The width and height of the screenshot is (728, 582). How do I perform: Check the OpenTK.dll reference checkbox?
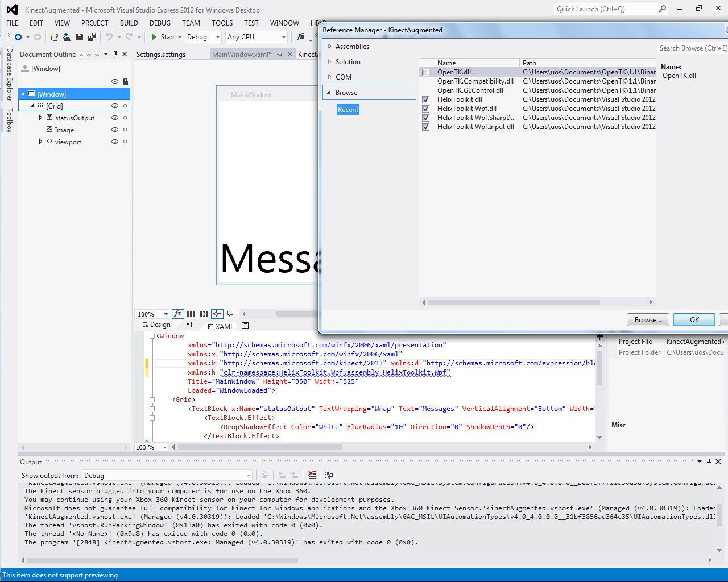pyautogui.click(x=425, y=72)
